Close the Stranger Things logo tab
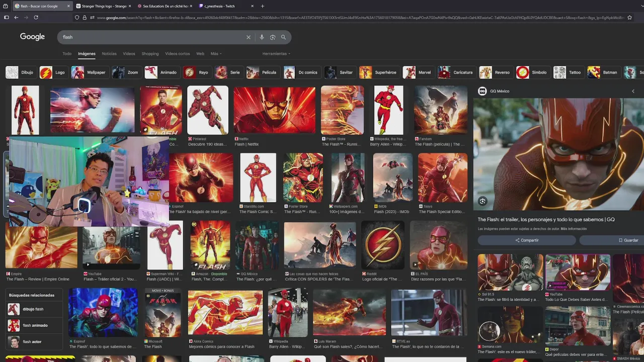 [x=130, y=6]
